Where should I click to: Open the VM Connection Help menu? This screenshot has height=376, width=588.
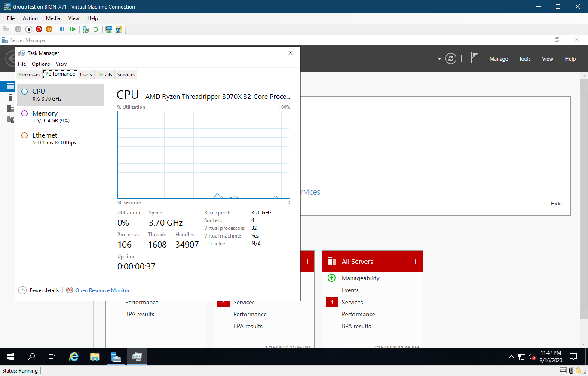click(92, 18)
